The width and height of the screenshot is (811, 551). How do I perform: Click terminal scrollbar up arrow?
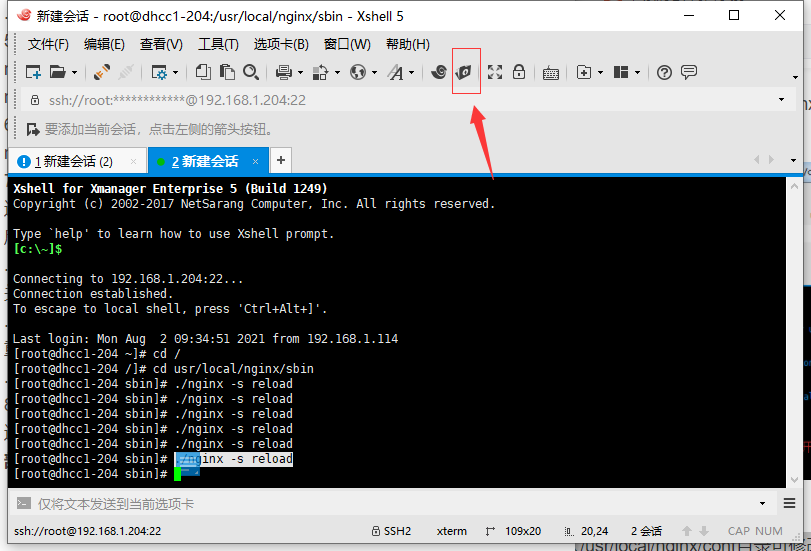794,186
